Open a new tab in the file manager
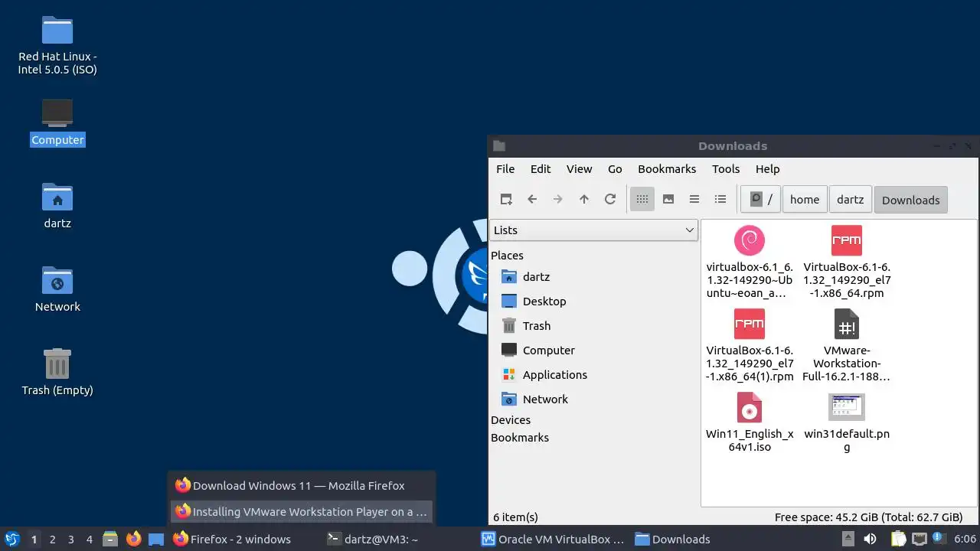This screenshot has width=980, height=551. pyautogui.click(x=506, y=199)
